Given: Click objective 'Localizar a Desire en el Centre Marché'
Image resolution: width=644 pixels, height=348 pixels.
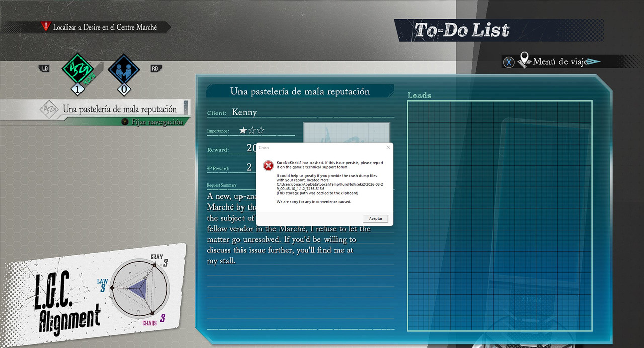Looking at the screenshot, I should (x=105, y=27).
